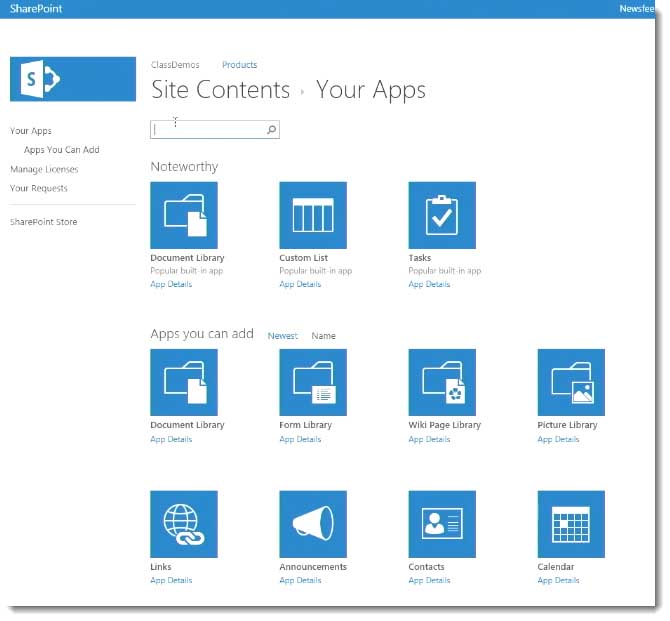Click the Picture Library name label
The image size is (670, 621).
(567, 425)
